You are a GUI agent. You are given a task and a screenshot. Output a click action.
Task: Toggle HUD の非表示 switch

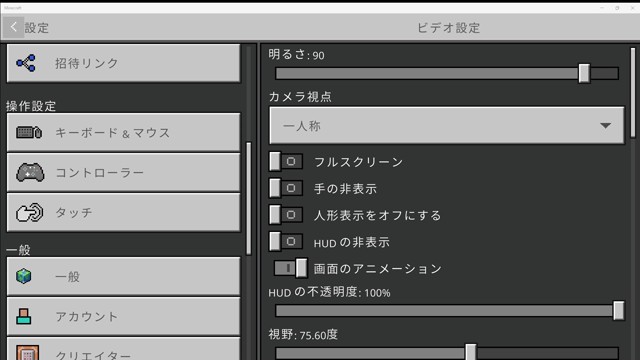pos(286,242)
